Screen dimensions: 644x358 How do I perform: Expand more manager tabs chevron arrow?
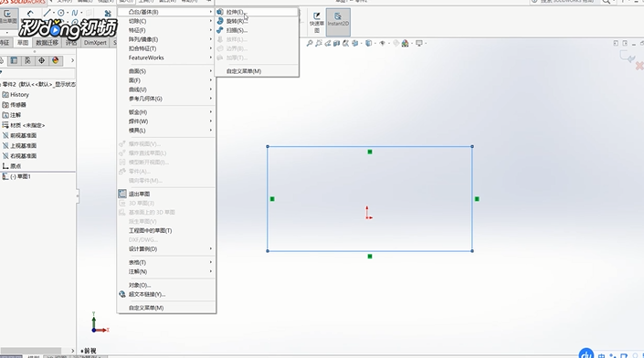click(72, 61)
